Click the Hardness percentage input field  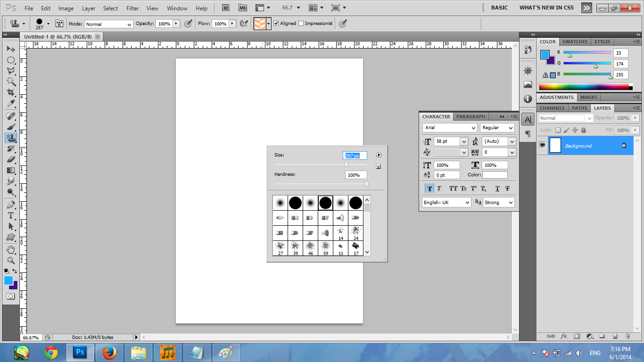click(x=355, y=175)
